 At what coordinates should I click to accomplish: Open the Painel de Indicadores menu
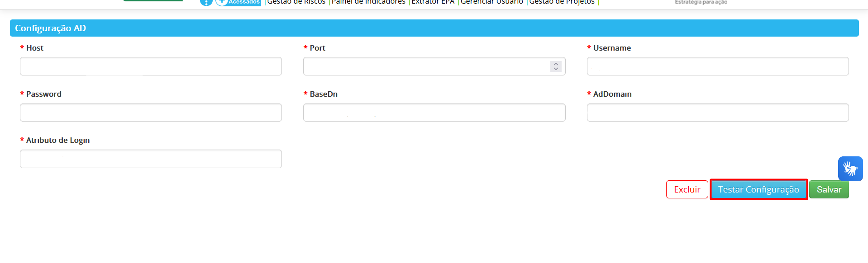(x=368, y=2)
